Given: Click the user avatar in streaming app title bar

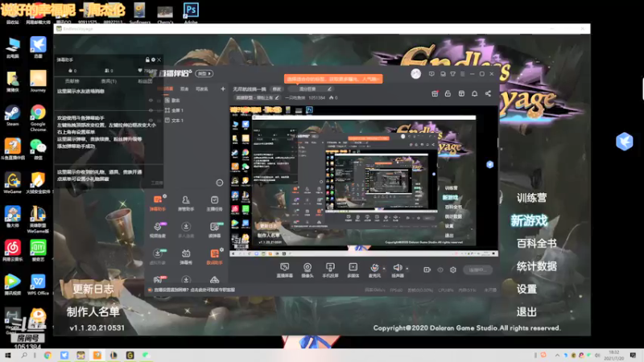Looking at the screenshot, I should tap(415, 74).
